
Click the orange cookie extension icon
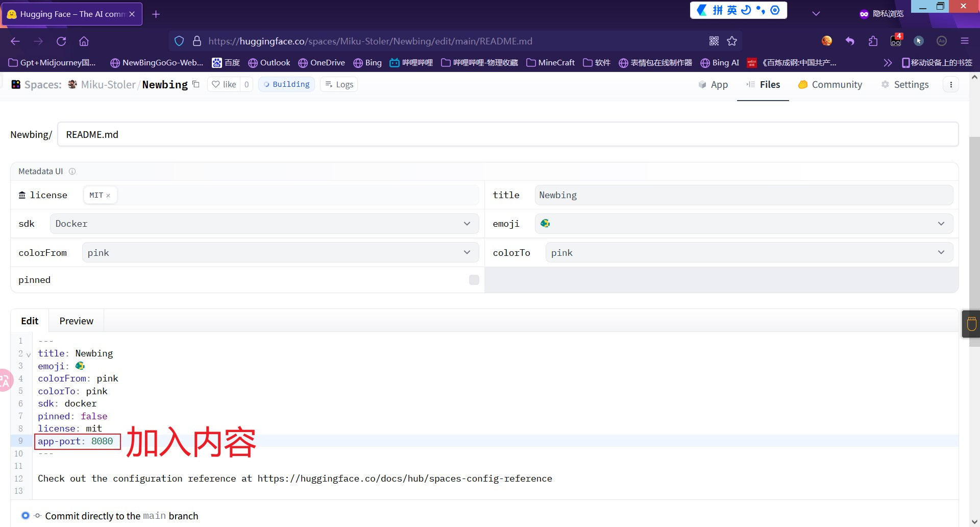[827, 41]
